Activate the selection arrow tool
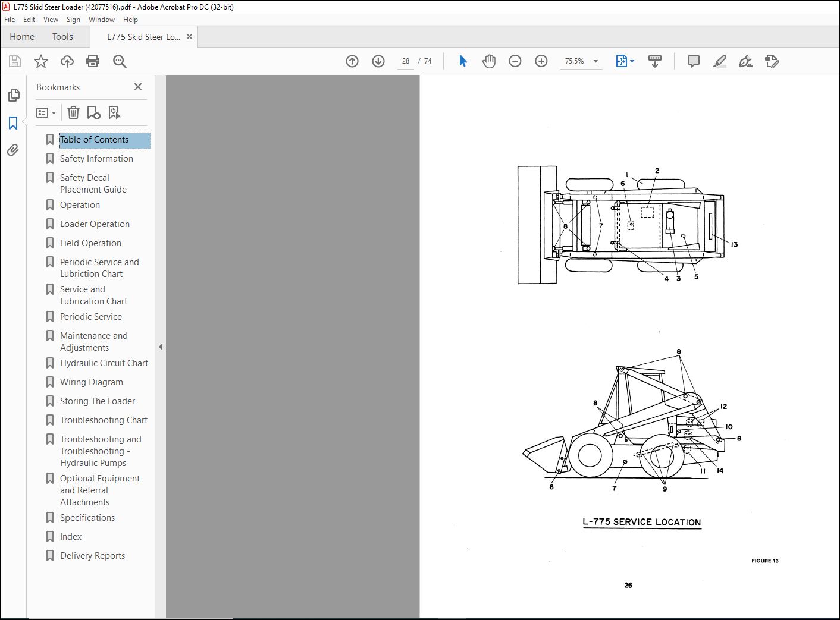 pyautogui.click(x=463, y=61)
